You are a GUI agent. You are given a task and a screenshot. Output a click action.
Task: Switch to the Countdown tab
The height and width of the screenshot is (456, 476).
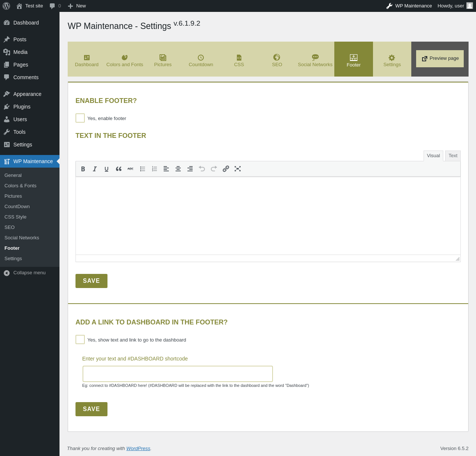(x=201, y=59)
